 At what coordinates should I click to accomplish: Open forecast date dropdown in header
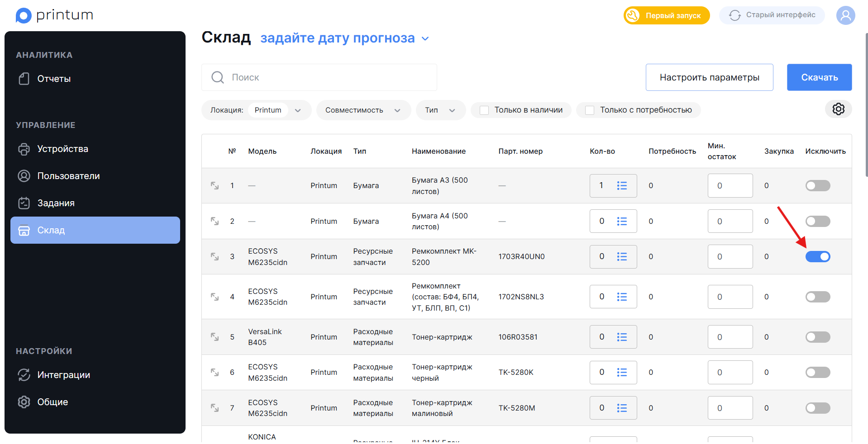pos(344,38)
